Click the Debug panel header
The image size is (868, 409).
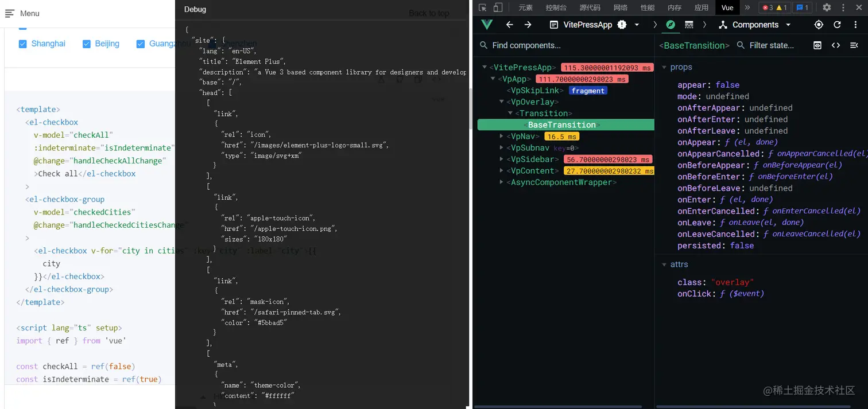322,9
